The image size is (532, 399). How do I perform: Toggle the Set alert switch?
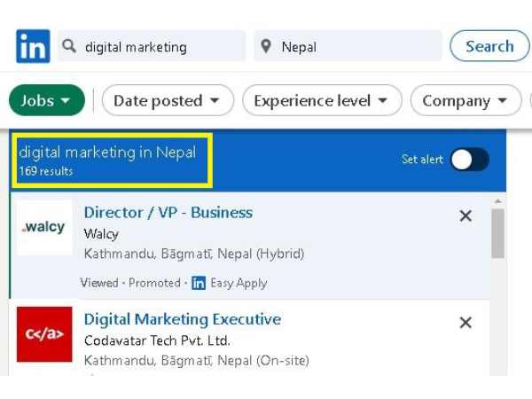[470, 159]
